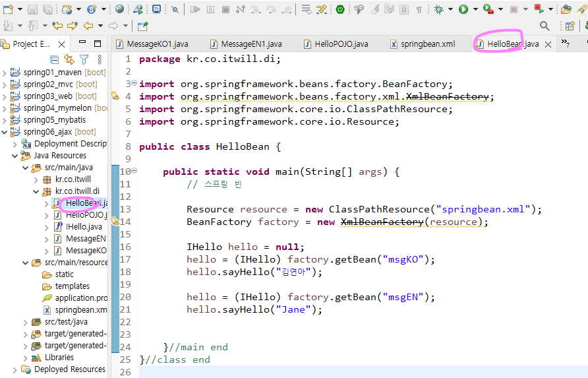Click Run Last Tool toolbox icon
The image size is (588, 378).
pyautogui.click(x=488, y=9)
